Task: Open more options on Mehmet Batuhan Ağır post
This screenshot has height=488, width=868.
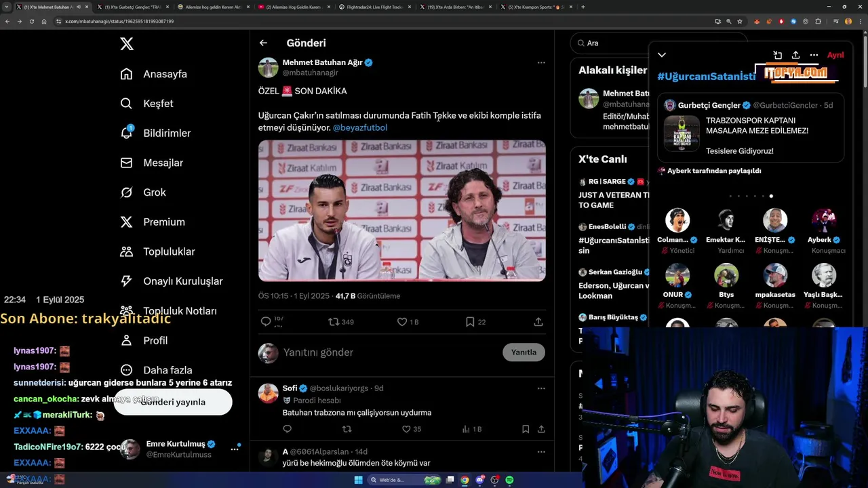Action: point(541,62)
